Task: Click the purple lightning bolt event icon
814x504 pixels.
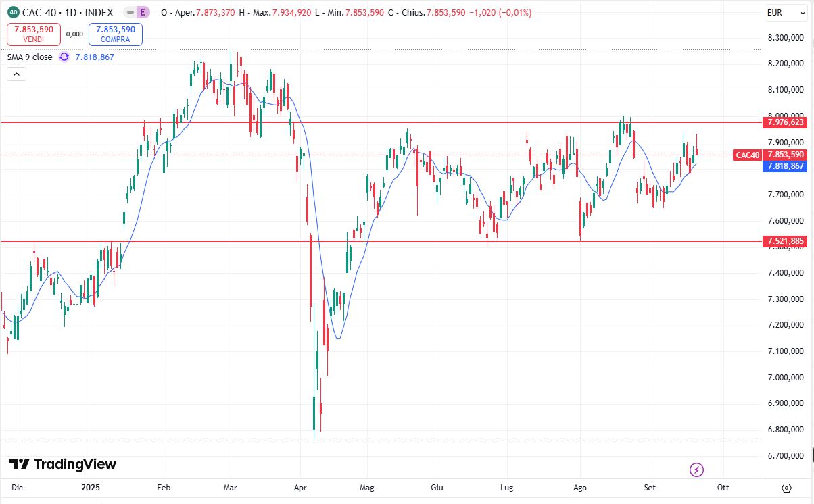Action: [x=697, y=469]
